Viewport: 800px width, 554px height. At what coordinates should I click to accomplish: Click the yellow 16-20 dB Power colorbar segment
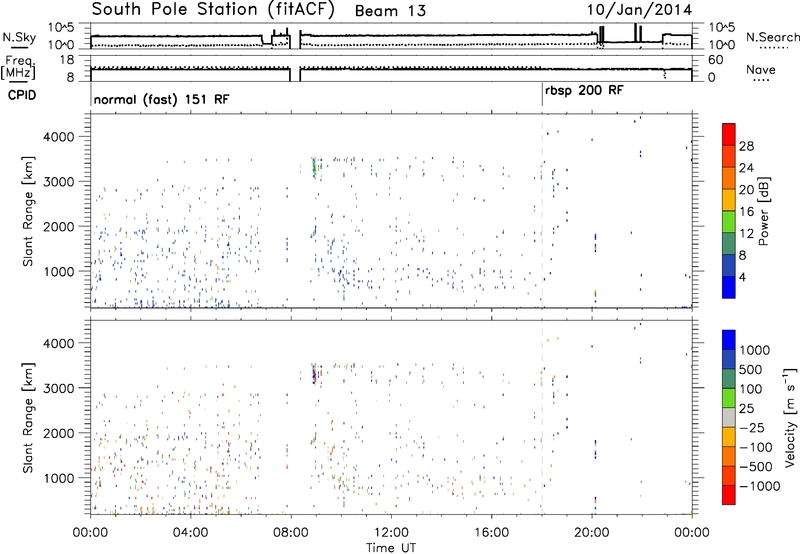tap(729, 199)
